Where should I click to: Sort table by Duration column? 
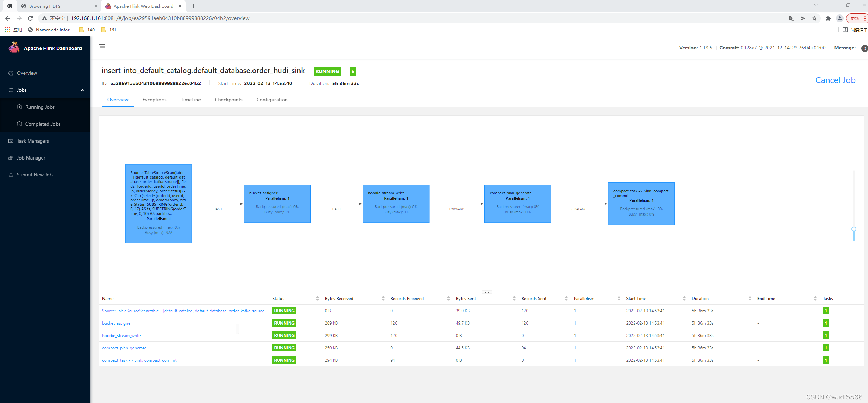750,299
